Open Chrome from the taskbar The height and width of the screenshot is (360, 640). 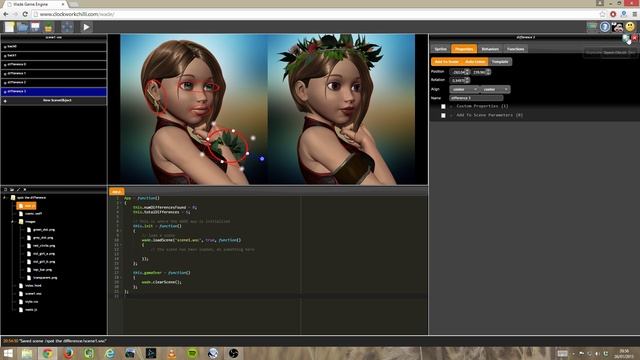(x=47, y=353)
